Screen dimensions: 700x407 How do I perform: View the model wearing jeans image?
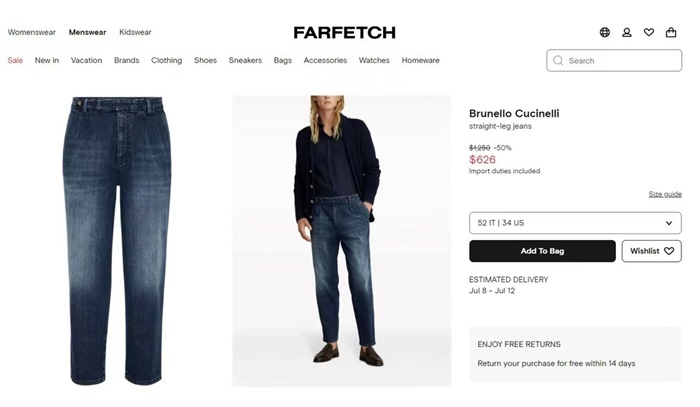[x=341, y=240]
